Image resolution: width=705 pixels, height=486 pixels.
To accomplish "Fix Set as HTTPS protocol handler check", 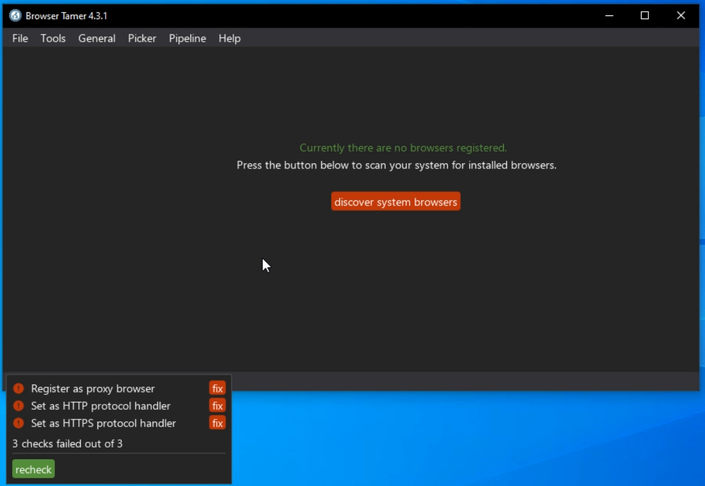I will (x=217, y=423).
